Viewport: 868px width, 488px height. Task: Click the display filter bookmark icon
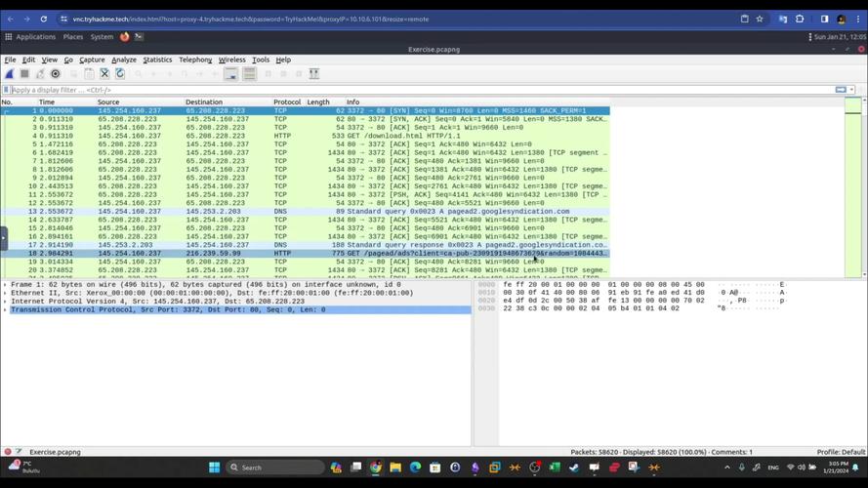pyautogui.click(x=7, y=90)
